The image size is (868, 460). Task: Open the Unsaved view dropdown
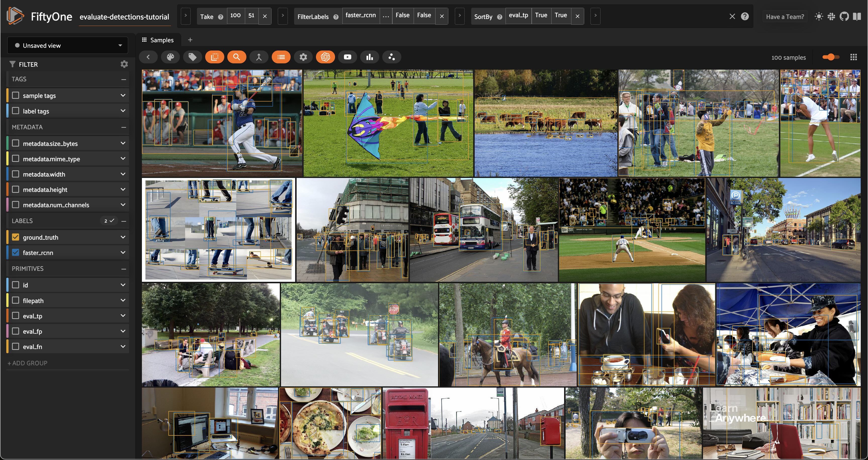(67, 45)
